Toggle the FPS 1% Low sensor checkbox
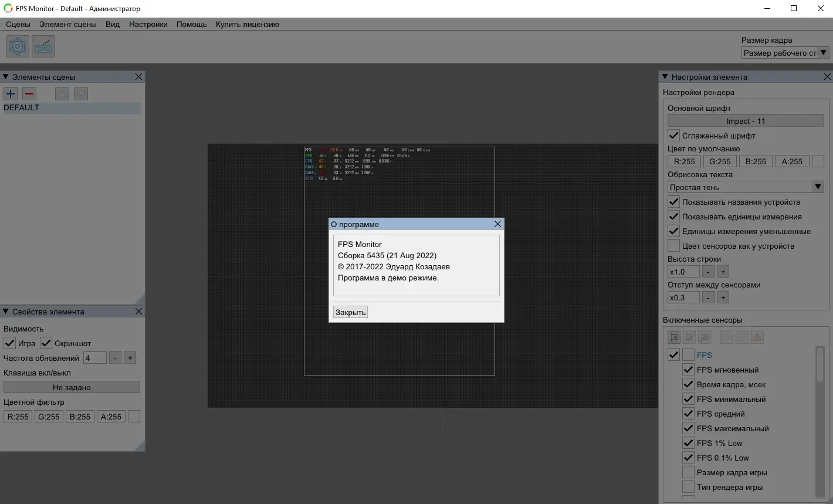The height and width of the screenshot is (504, 833). [x=688, y=443]
